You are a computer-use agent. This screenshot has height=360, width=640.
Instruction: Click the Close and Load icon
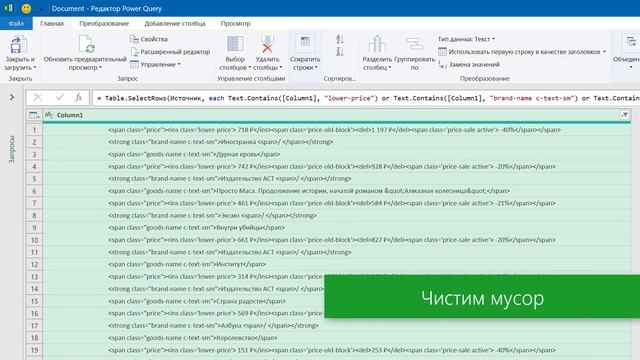pyautogui.click(x=18, y=44)
